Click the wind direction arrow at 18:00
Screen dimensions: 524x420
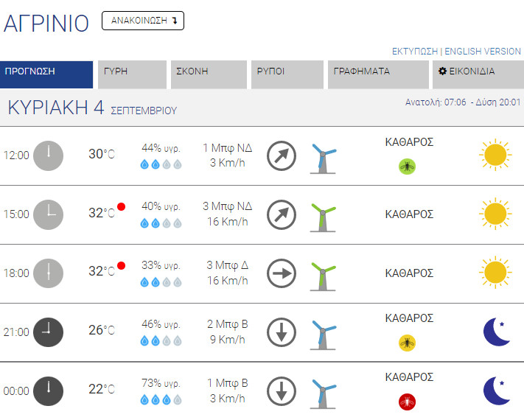[x=281, y=273]
